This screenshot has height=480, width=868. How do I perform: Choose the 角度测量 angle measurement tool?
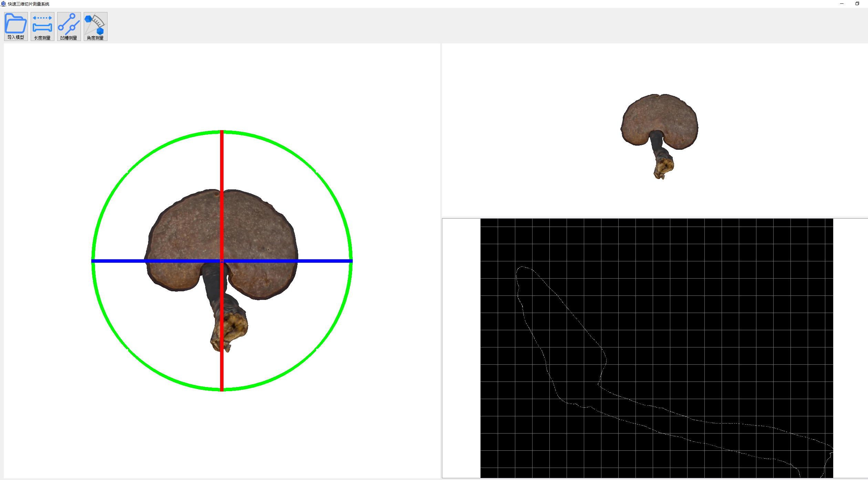[95, 26]
